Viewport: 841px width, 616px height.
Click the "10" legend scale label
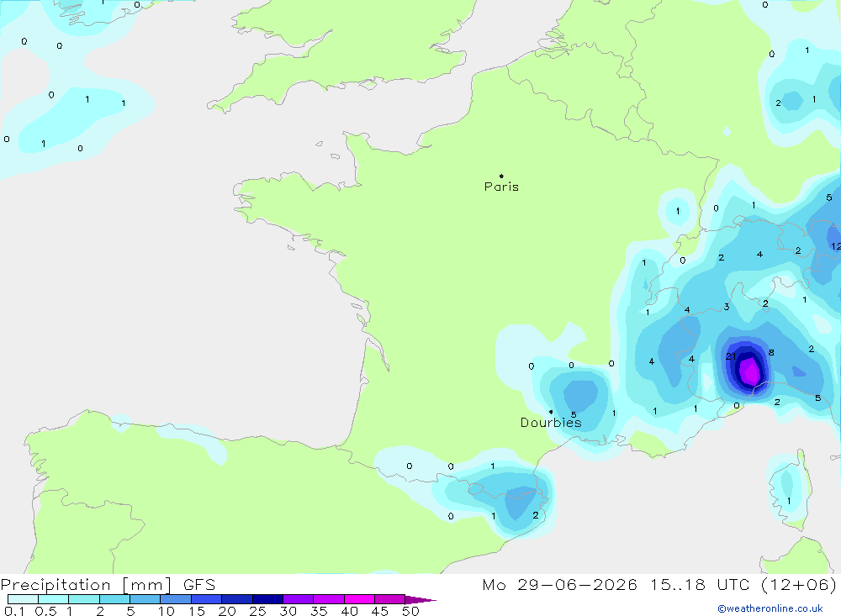[167, 611]
